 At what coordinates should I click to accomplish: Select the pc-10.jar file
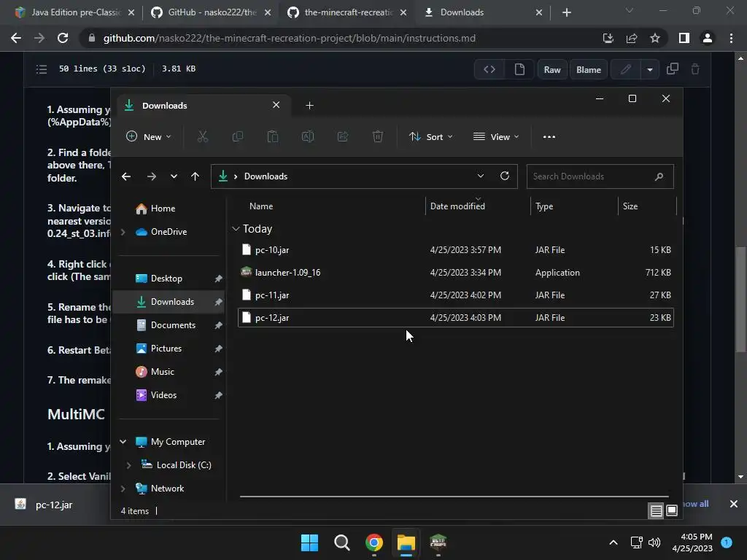tap(455, 250)
